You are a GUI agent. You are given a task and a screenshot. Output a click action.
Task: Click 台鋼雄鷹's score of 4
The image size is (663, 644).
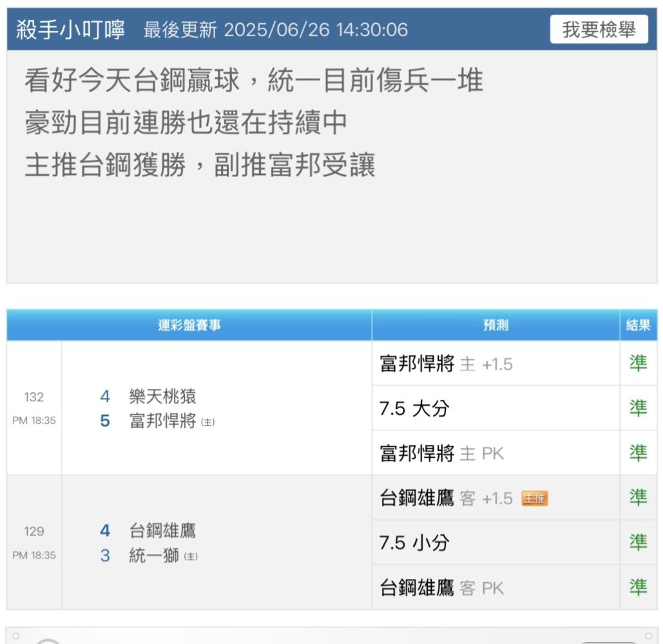[x=105, y=531]
